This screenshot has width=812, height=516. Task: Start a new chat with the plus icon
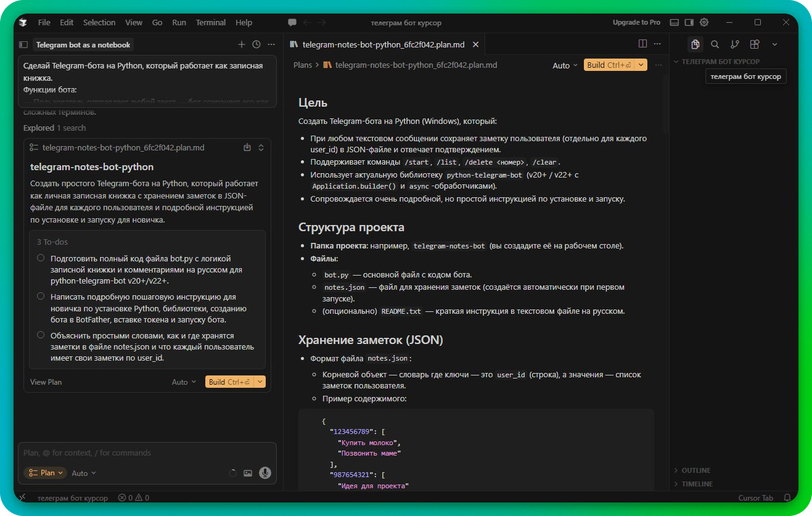pos(242,44)
